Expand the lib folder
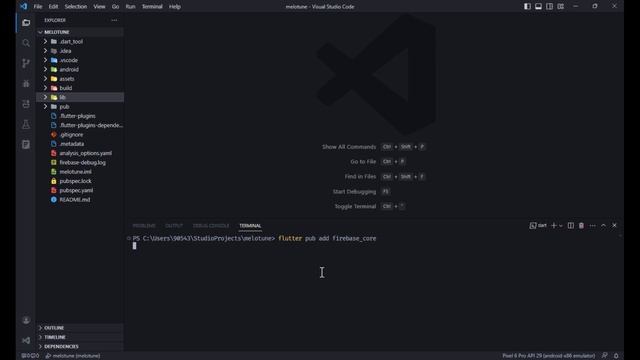Image resolution: width=640 pixels, height=360 pixels. (x=80, y=97)
